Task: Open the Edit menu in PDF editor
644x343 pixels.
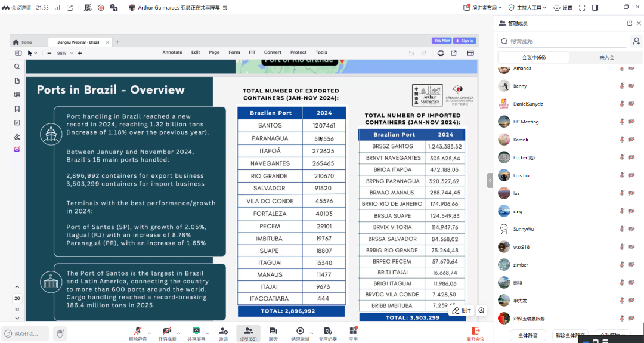Action: [196, 52]
